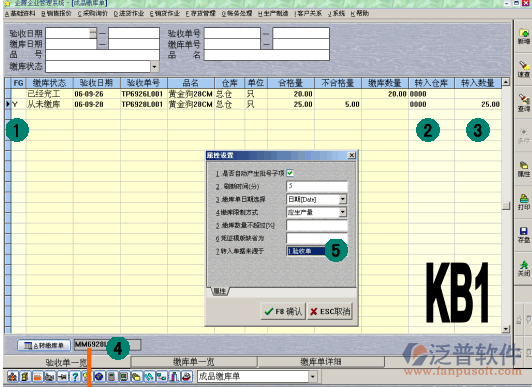Image resolution: width=532 pixels, height=387 pixels.
Task: Click the 06-09-26 date cell
Action: [97, 94]
